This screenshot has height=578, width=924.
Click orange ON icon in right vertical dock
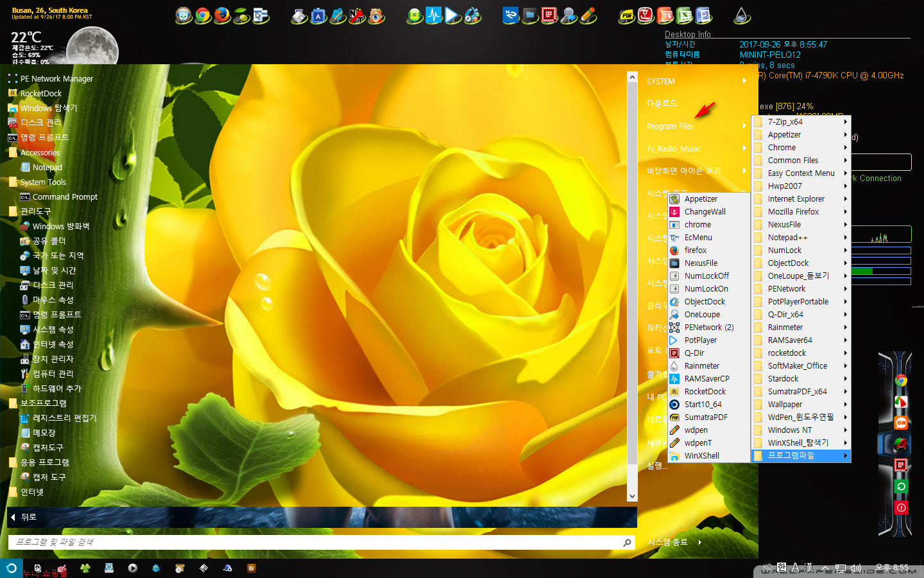point(901,423)
